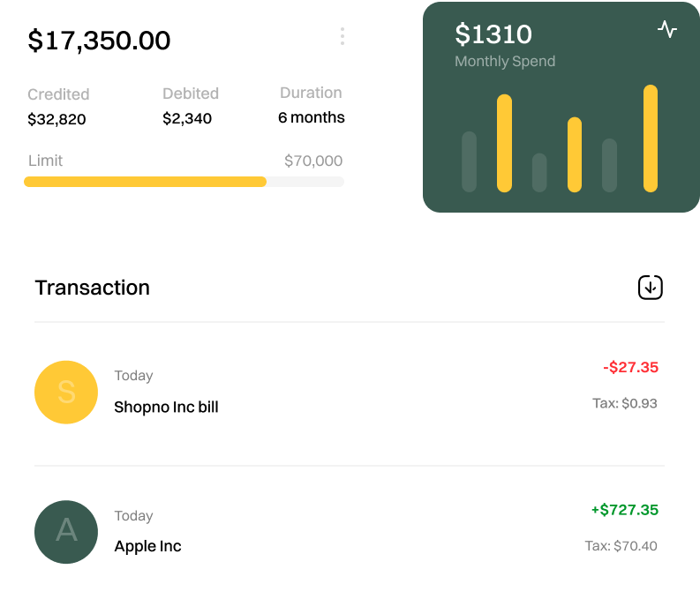Click the Credited $32,820 value

pos(56,119)
